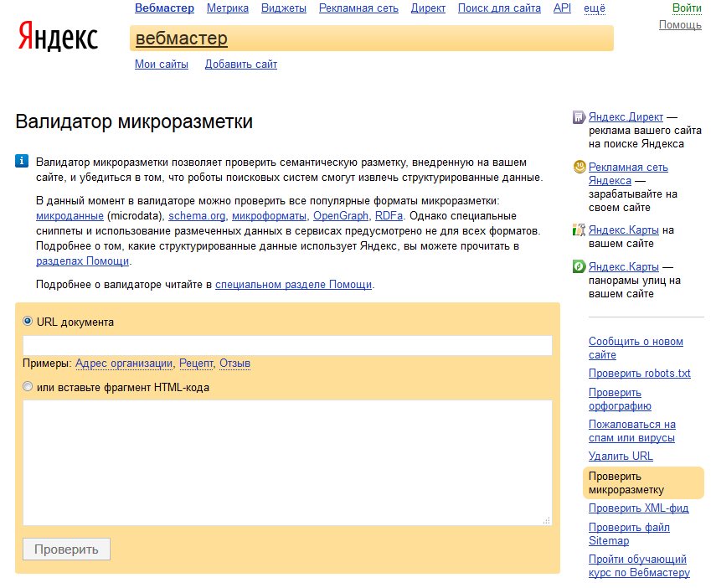This screenshot has width=716, height=588.
Task: Select the URL документа radio button
Action: point(28,321)
